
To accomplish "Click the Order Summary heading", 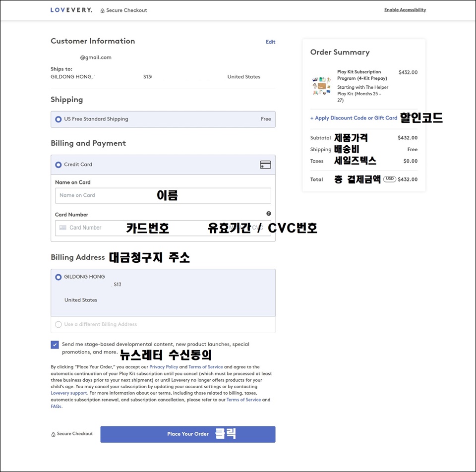I will (340, 52).
